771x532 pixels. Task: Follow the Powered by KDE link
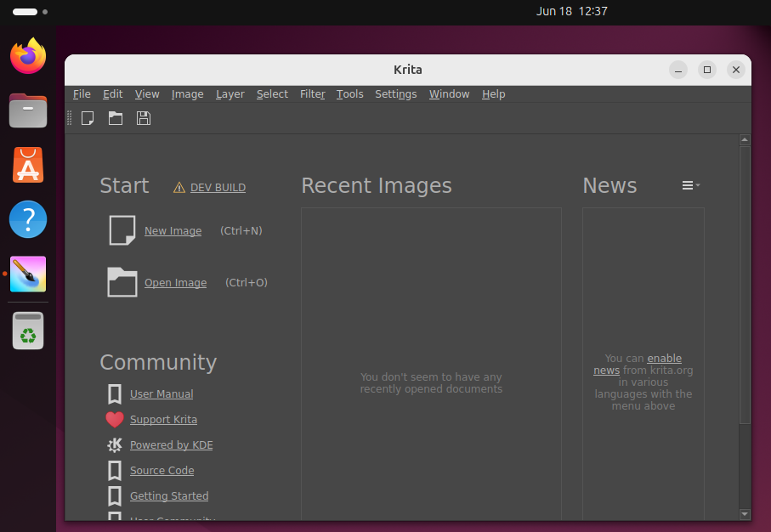(x=171, y=445)
